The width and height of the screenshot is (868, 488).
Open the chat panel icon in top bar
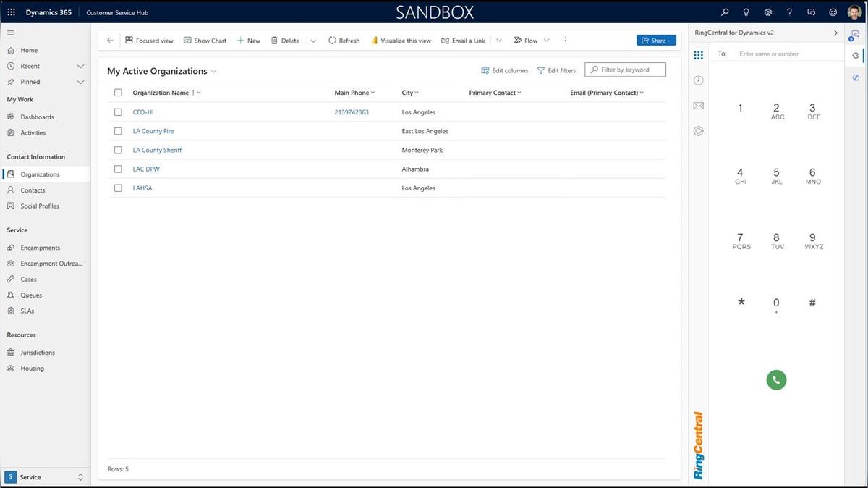tap(811, 12)
